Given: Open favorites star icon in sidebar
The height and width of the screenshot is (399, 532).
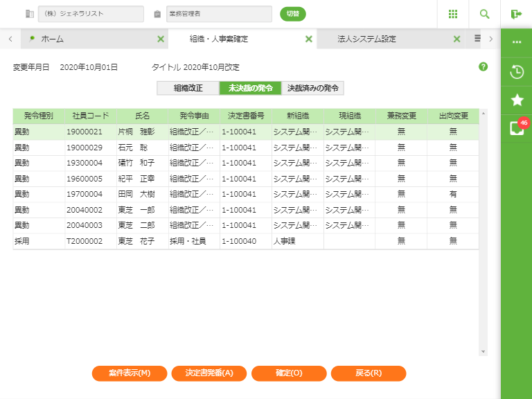Looking at the screenshot, I should [516, 100].
